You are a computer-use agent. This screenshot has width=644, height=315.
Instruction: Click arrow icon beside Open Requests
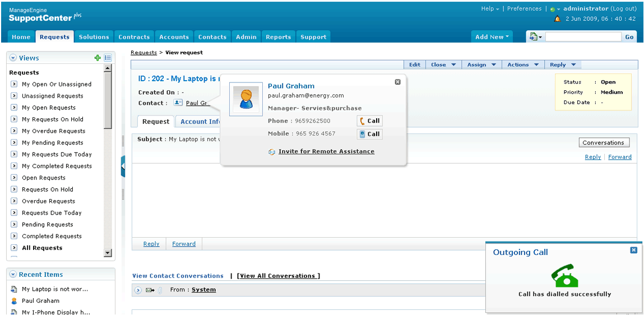click(13, 178)
